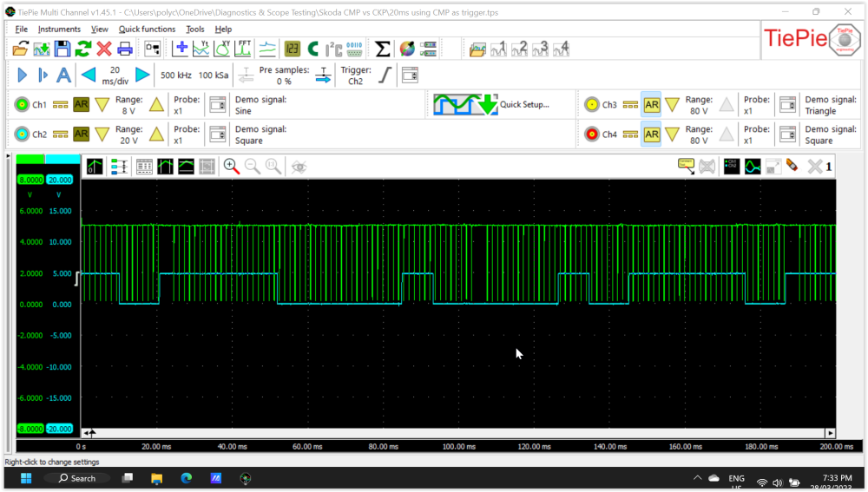
Task: Open the object tree layout icon
Action: click(x=152, y=49)
